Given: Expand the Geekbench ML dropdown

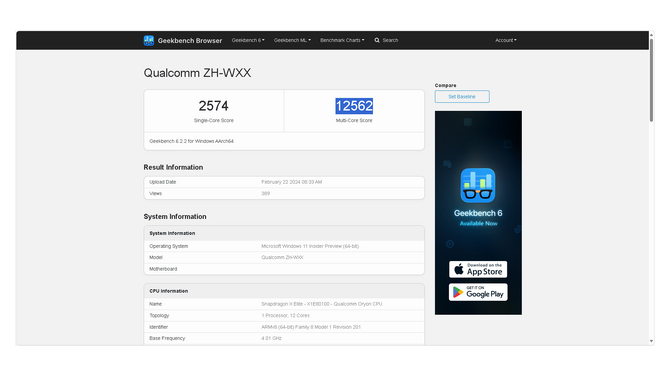Looking at the screenshot, I should (292, 40).
